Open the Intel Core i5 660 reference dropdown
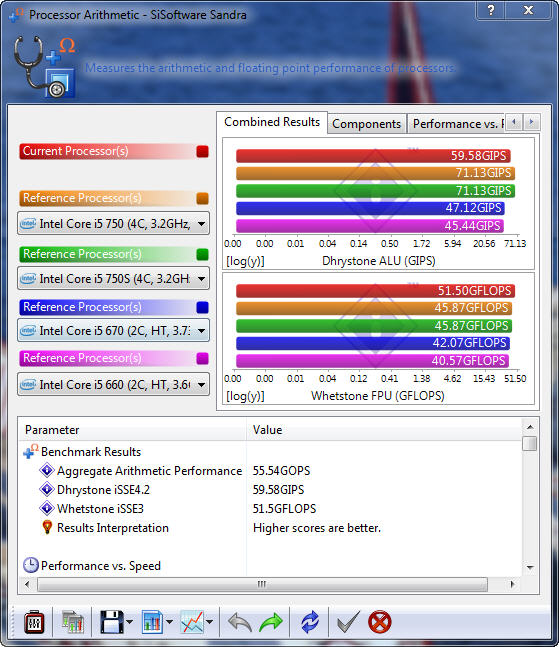559x647 pixels. (113, 385)
